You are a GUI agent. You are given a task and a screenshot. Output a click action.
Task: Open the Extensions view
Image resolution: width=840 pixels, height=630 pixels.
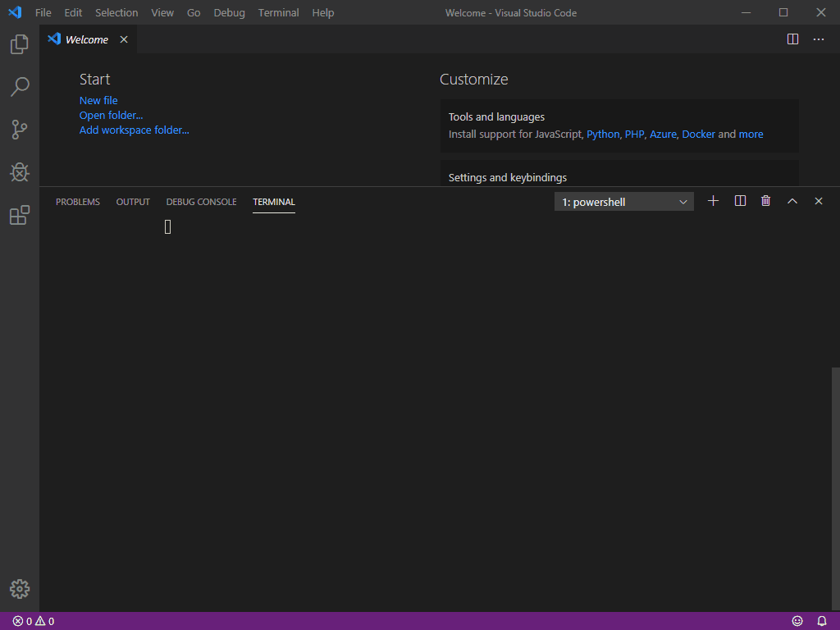pyautogui.click(x=20, y=216)
